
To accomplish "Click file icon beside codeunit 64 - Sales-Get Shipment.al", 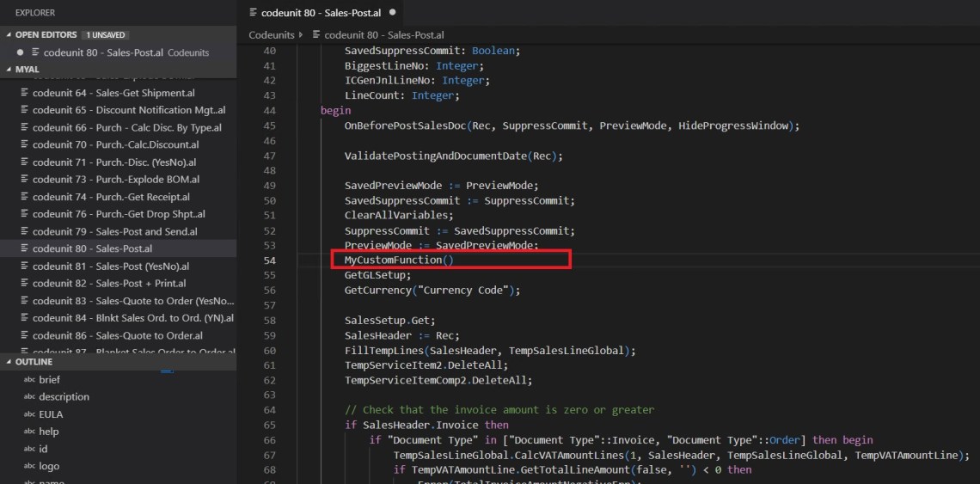I will pos(23,93).
